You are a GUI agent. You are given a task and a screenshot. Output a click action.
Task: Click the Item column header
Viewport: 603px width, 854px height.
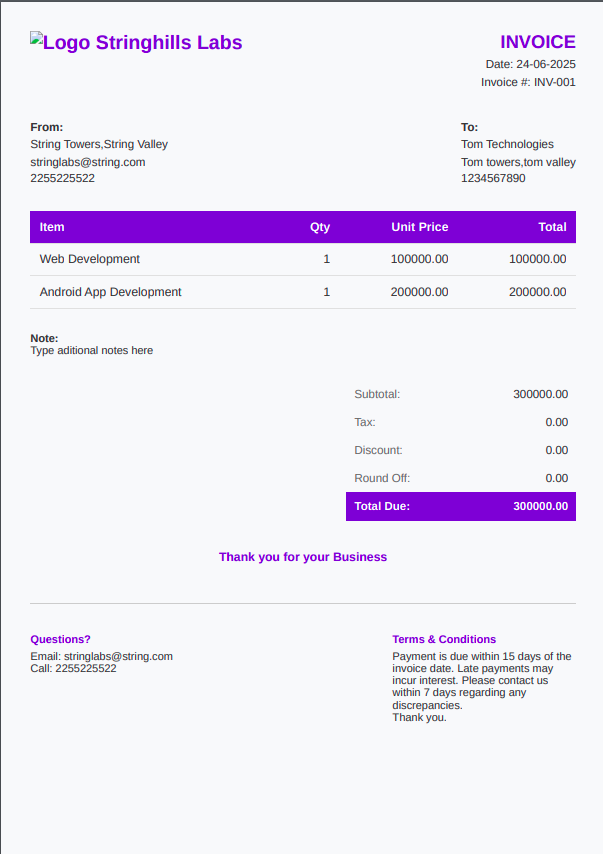(52, 227)
